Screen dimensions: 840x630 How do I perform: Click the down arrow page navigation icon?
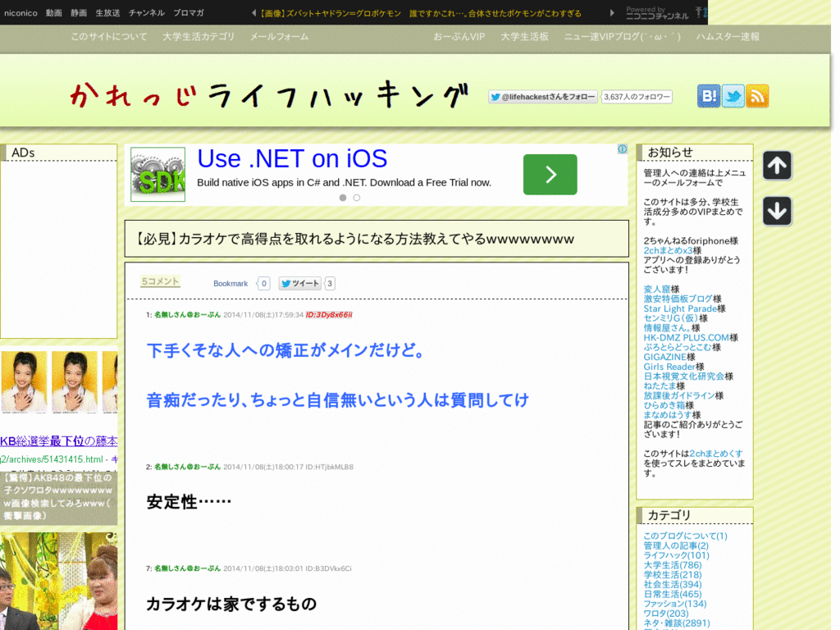[x=777, y=212]
